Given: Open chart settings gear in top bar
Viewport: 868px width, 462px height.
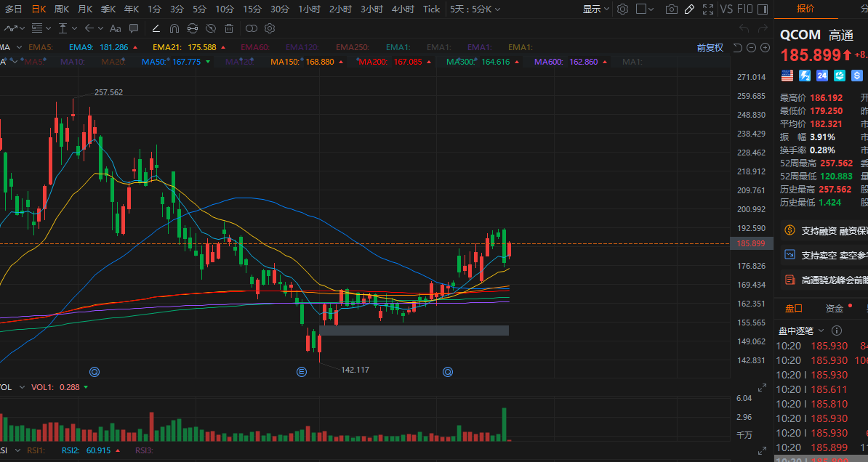Looking at the screenshot, I should click(623, 9).
